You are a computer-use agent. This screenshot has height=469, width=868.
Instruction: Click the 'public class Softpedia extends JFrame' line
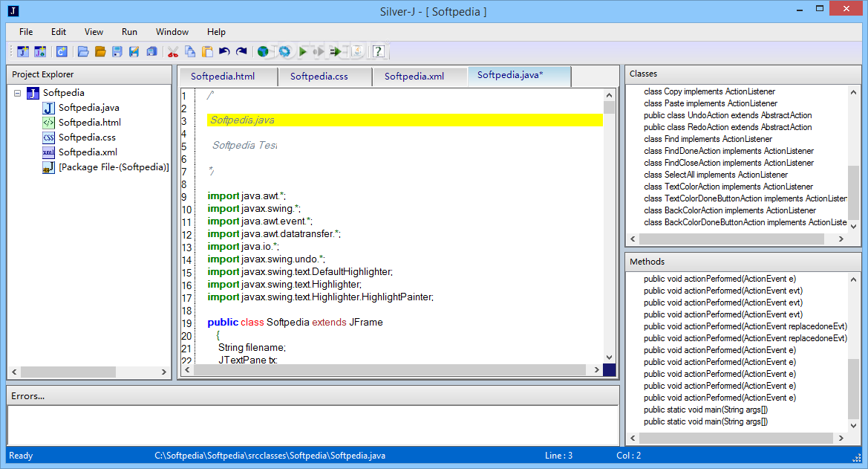point(295,322)
